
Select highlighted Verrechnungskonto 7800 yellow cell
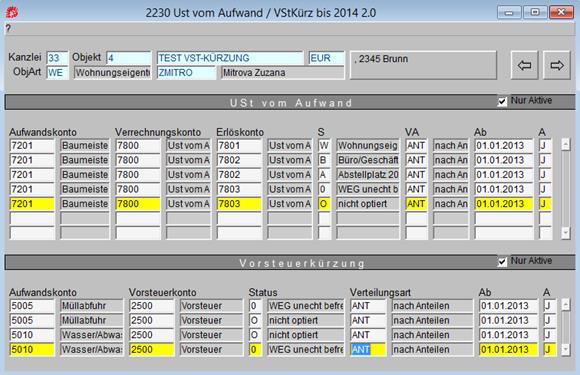(138, 204)
